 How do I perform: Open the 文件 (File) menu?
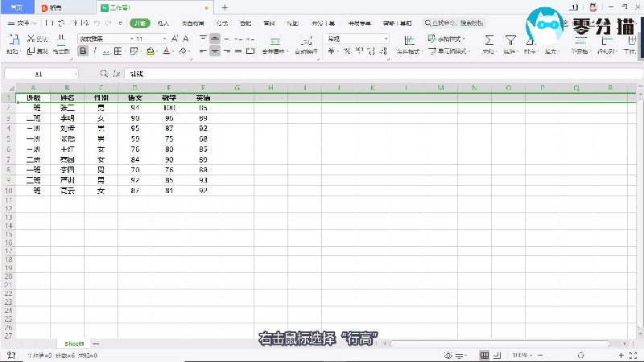click(x=23, y=23)
